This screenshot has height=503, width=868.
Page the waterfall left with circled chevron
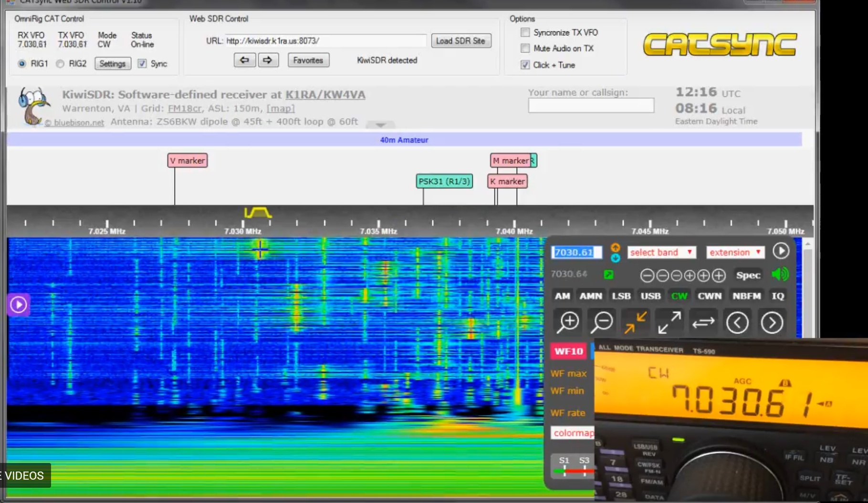coord(737,323)
